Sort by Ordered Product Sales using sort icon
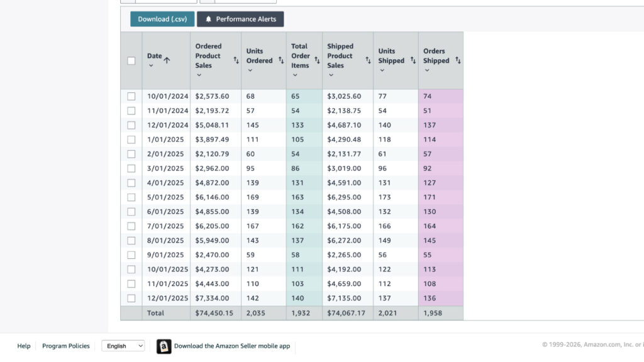 [236, 60]
